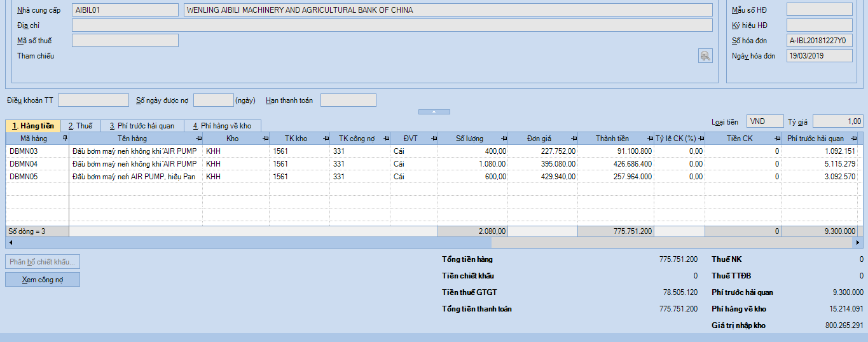Click the Xem công nợ button
Screen dimensions: 868x342
[x=43, y=280]
